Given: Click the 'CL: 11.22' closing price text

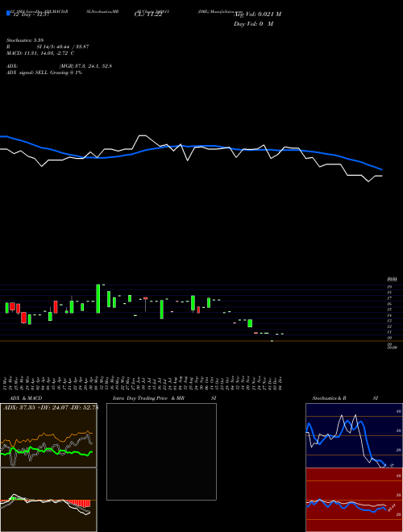Looking at the screenshot, I should (x=148, y=14).
